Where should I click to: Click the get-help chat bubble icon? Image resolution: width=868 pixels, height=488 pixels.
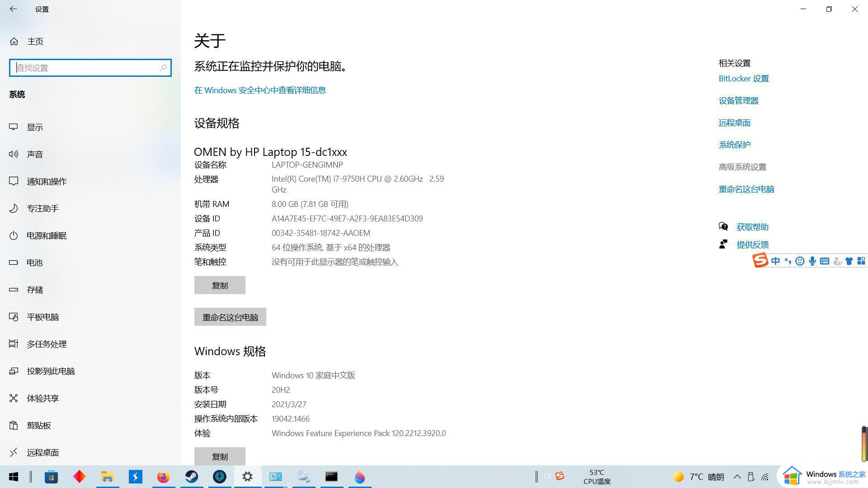[723, 226]
